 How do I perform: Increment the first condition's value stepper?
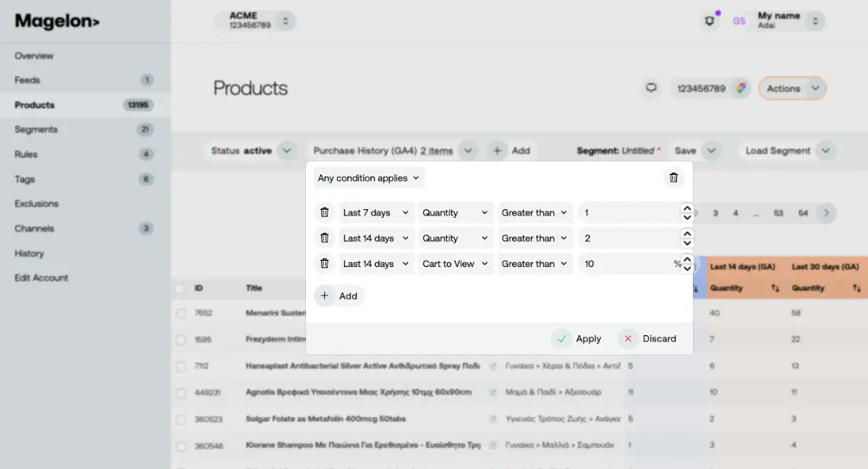(x=687, y=208)
